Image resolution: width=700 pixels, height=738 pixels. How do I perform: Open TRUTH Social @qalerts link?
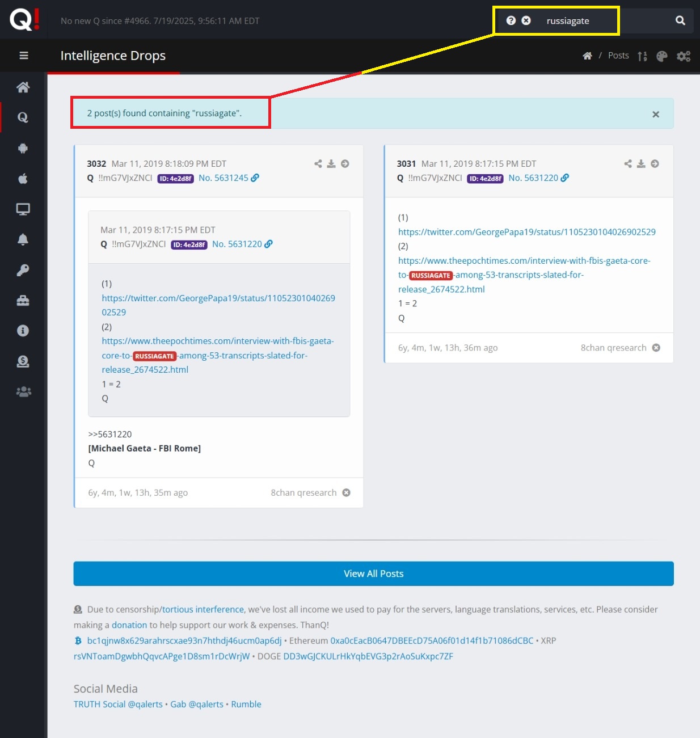point(118,705)
